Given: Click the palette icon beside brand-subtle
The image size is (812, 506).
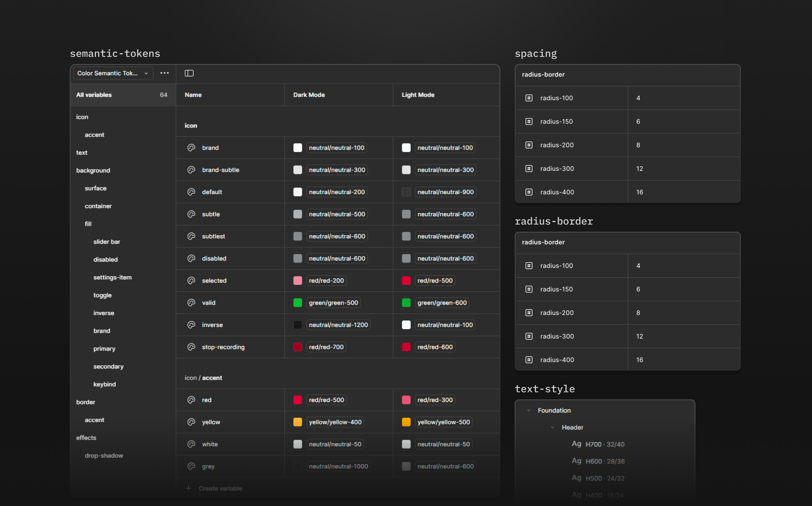Looking at the screenshot, I should pos(191,170).
